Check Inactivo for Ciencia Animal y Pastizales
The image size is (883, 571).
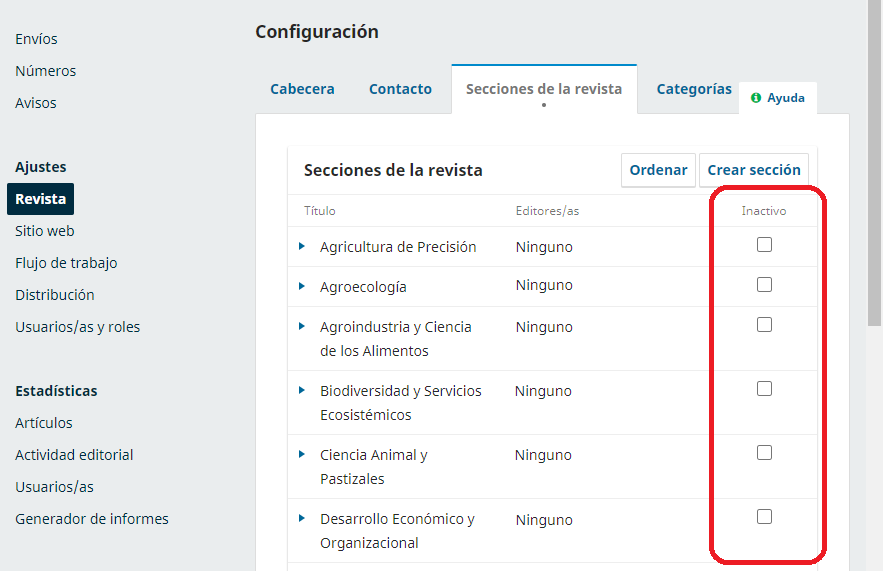coord(764,453)
